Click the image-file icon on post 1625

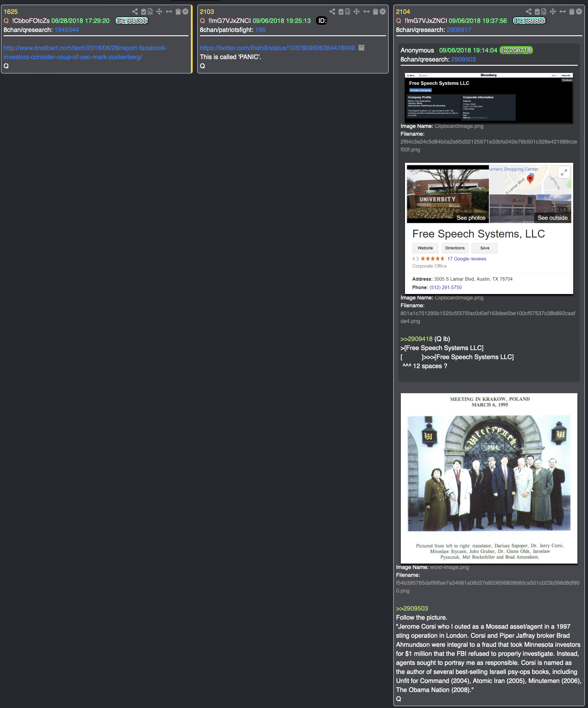(x=150, y=11)
